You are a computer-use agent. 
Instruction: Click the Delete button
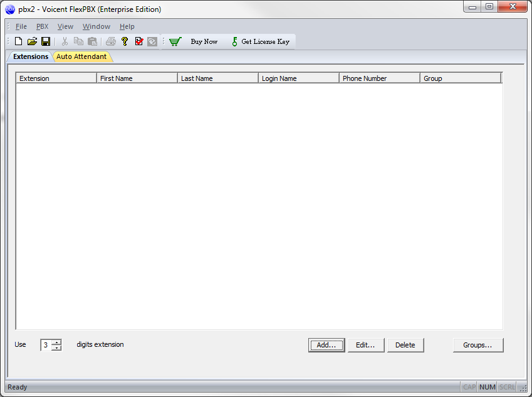pyautogui.click(x=405, y=345)
